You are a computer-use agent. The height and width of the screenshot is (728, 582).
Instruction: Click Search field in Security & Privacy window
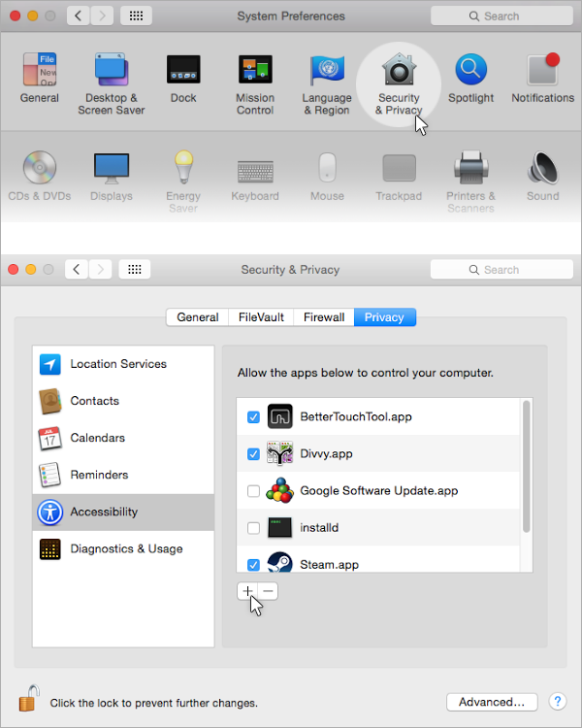coord(501,269)
